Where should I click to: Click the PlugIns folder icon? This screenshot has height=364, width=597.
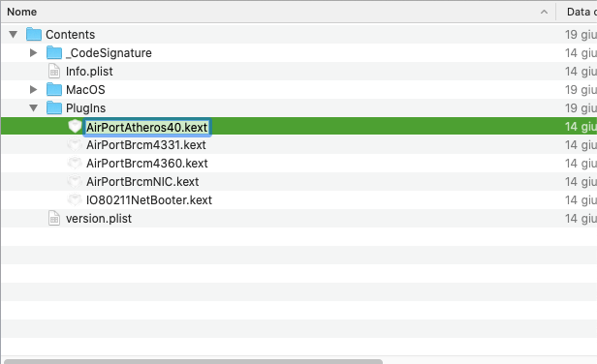[54, 108]
